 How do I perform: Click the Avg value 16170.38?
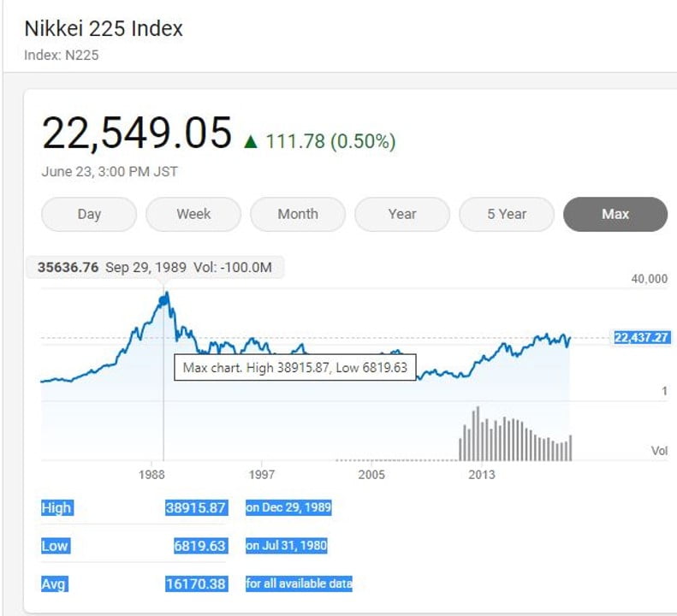point(195,584)
